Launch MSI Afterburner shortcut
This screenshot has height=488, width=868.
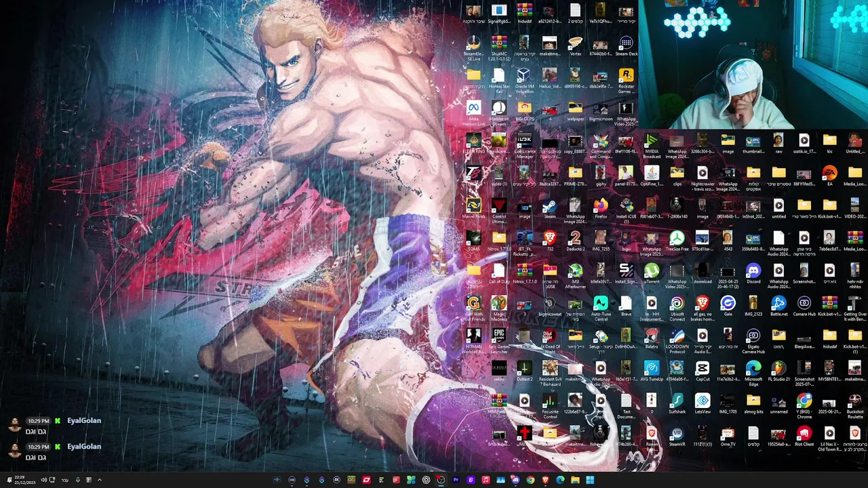click(x=576, y=275)
